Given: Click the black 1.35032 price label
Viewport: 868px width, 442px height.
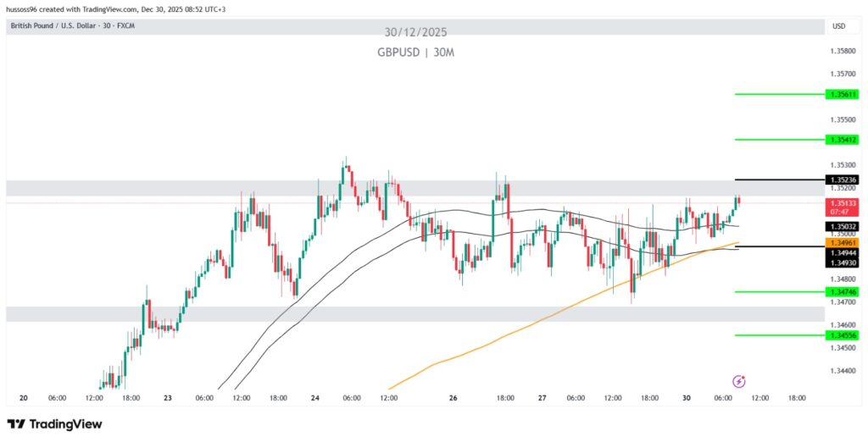Looking at the screenshot, I should click(844, 227).
